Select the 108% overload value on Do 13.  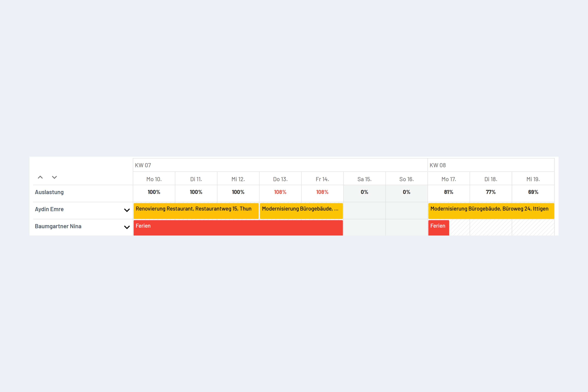click(x=280, y=192)
